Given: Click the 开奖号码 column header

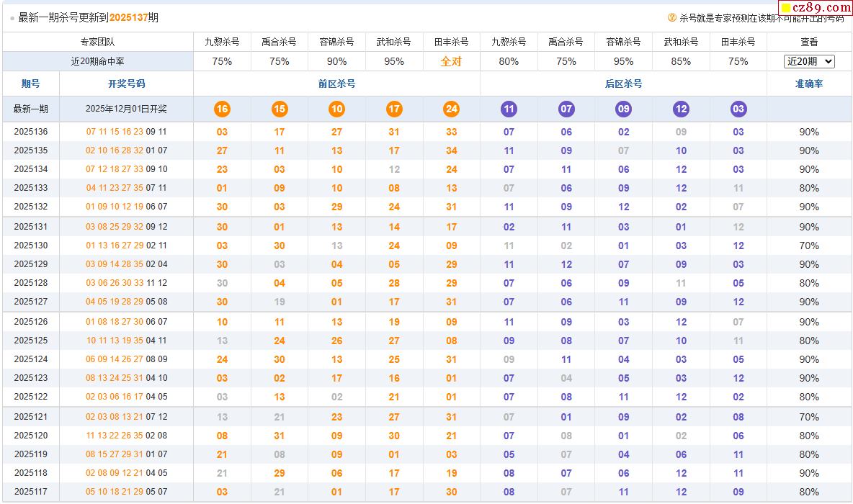Looking at the screenshot, I should coord(126,84).
